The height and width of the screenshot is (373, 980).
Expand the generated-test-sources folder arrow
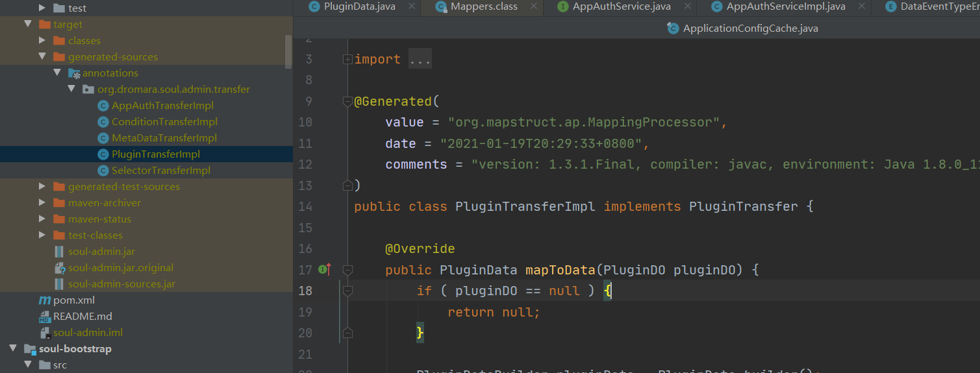pyautogui.click(x=42, y=186)
